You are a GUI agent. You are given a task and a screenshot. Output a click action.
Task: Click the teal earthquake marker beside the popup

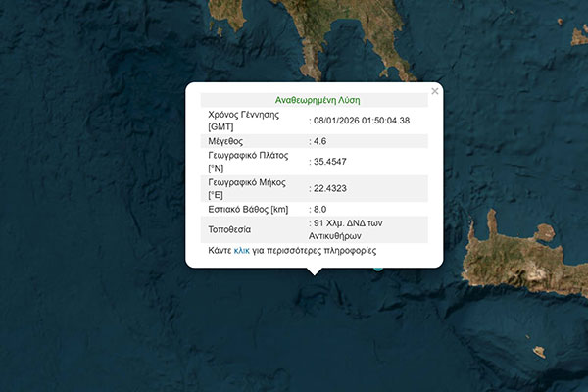[378, 267]
